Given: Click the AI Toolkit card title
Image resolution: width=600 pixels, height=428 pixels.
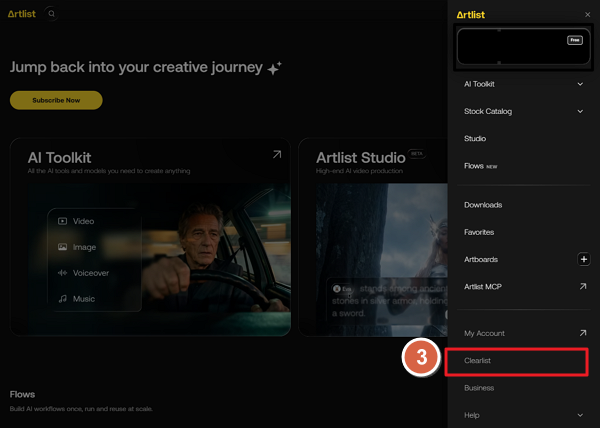Looking at the screenshot, I should pos(59,158).
